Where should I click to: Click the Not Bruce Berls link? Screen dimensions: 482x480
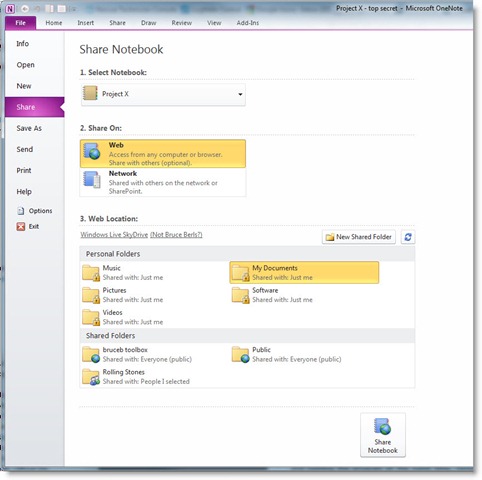[x=176, y=235]
